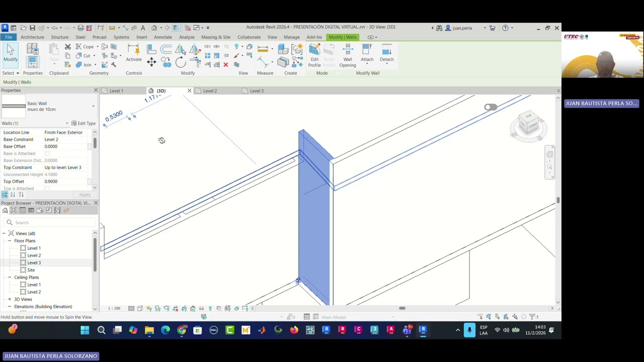Select Level 3 in the Floor Plans tree

point(34,263)
